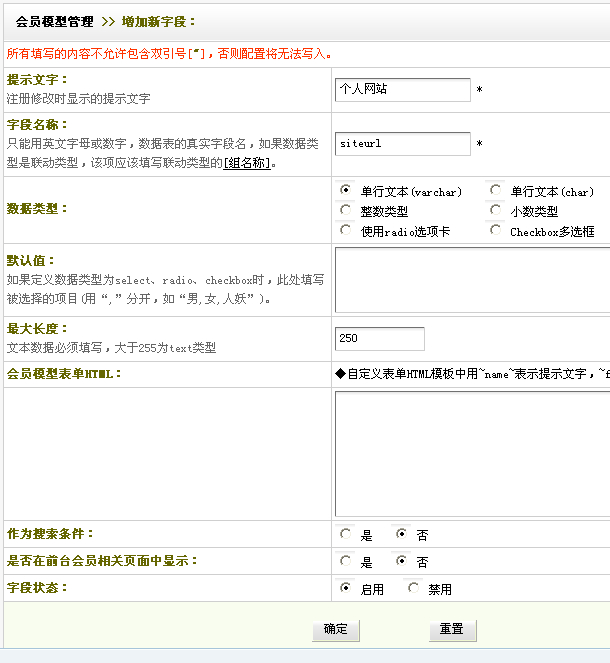This screenshot has height=663, width=610.
Task: Set 作为搜索条件 to 否
Action: (x=402, y=534)
